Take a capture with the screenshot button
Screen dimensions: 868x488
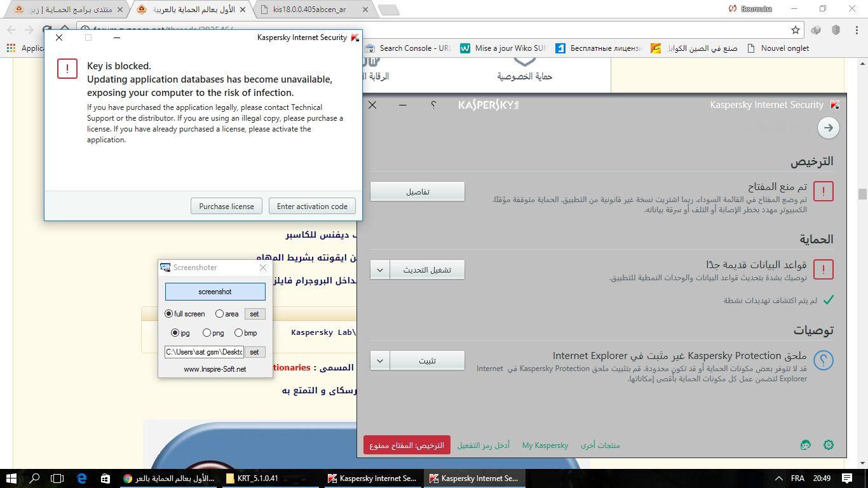(215, 292)
